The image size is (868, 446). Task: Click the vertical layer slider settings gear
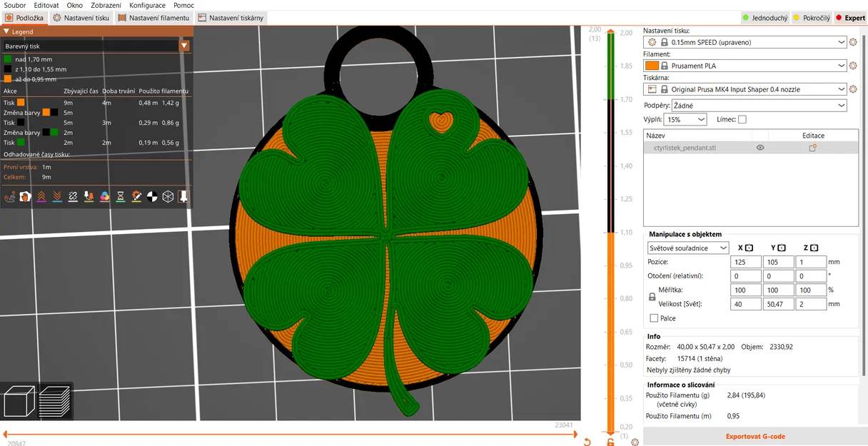[x=635, y=442]
